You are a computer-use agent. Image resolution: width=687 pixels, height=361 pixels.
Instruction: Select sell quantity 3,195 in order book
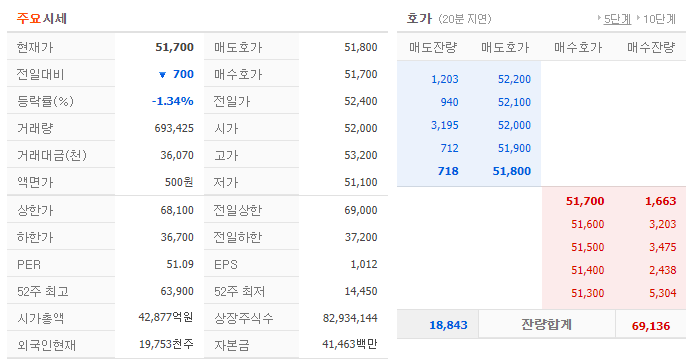point(445,125)
